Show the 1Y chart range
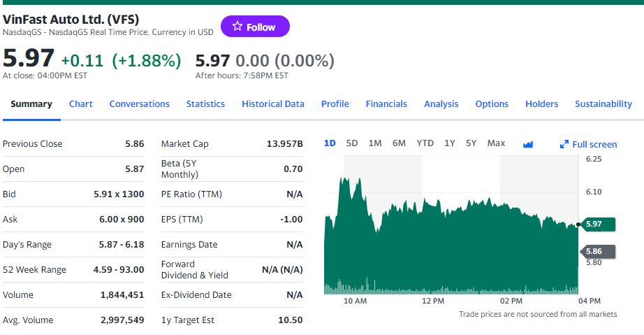644x335 pixels. [x=450, y=143]
